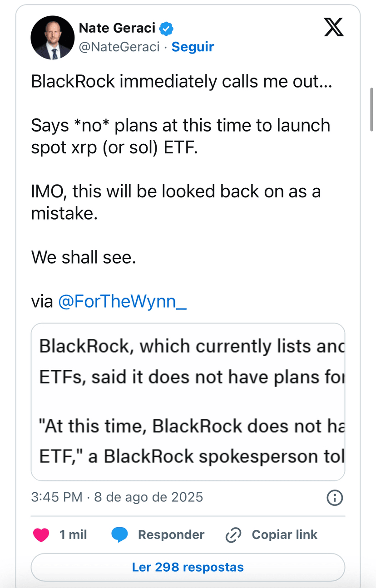Image resolution: width=376 pixels, height=588 pixels.
Task: Click Seguir to follow Nate Geraci
Action: [193, 47]
